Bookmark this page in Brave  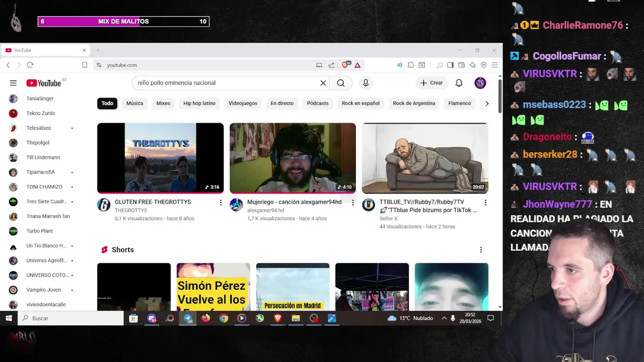[85, 65]
